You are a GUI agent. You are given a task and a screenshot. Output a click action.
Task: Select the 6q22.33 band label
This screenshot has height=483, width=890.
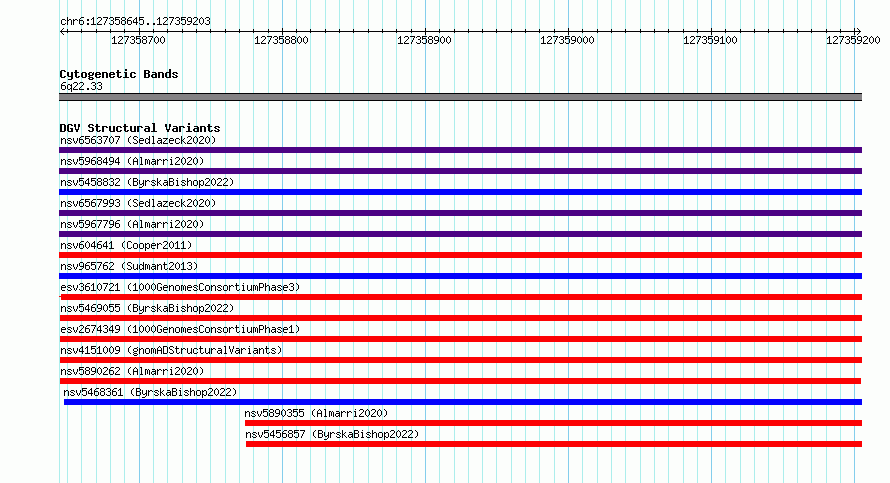[x=81, y=86]
